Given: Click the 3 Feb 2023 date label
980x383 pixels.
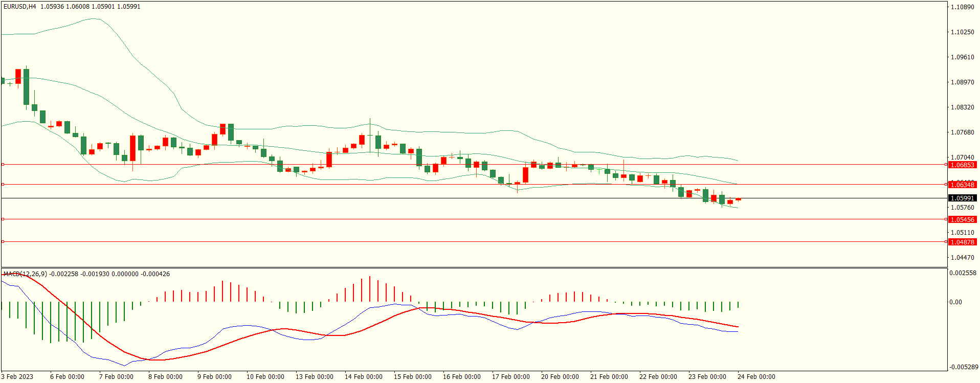Looking at the screenshot, I should pos(17,377).
